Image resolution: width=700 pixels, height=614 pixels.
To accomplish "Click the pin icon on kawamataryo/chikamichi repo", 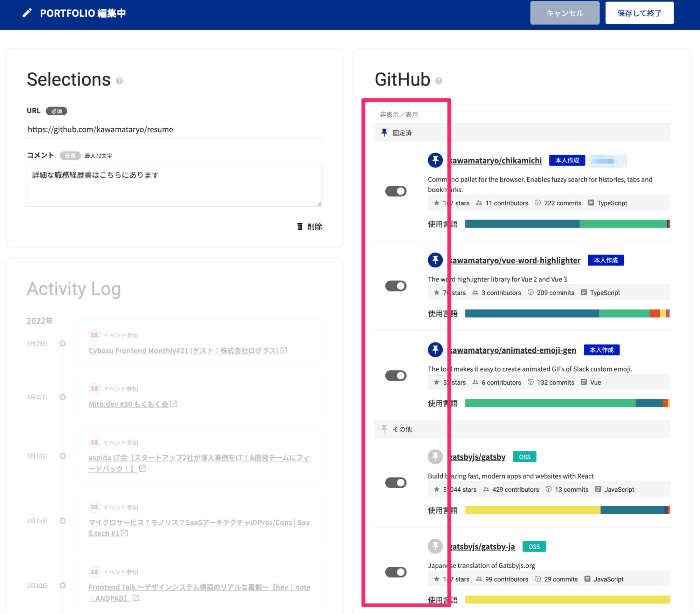I will (435, 160).
